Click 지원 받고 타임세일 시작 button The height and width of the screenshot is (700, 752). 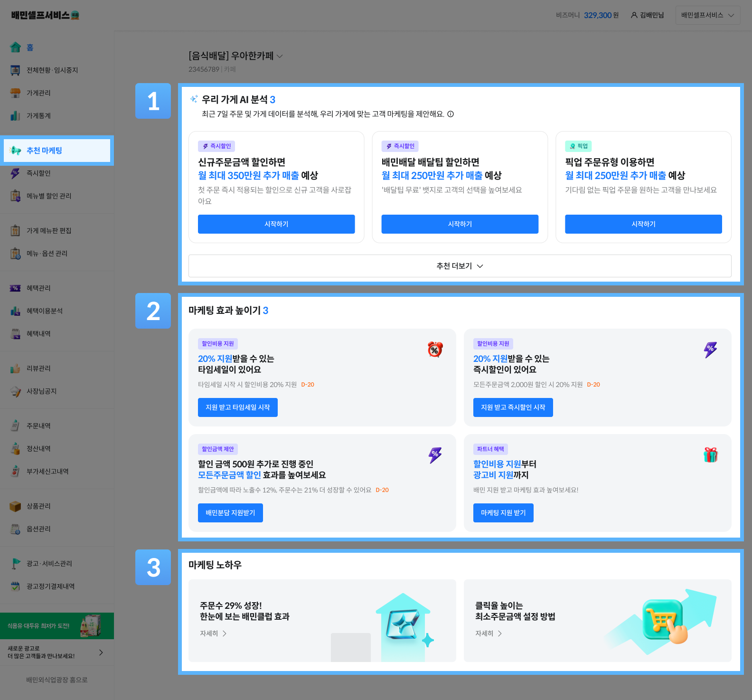point(238,407)
